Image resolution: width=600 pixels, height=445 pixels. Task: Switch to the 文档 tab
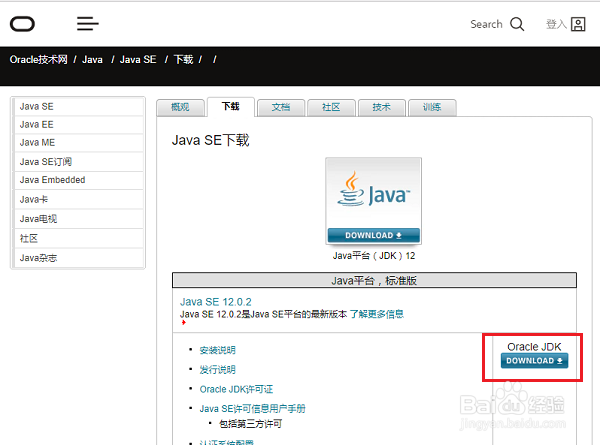click(x=281, y=107)
